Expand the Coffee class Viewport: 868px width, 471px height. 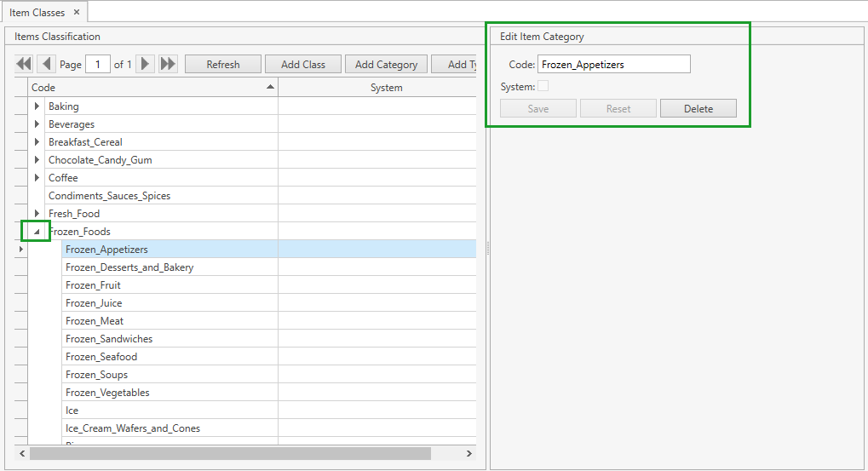click(x=37, y=178)
